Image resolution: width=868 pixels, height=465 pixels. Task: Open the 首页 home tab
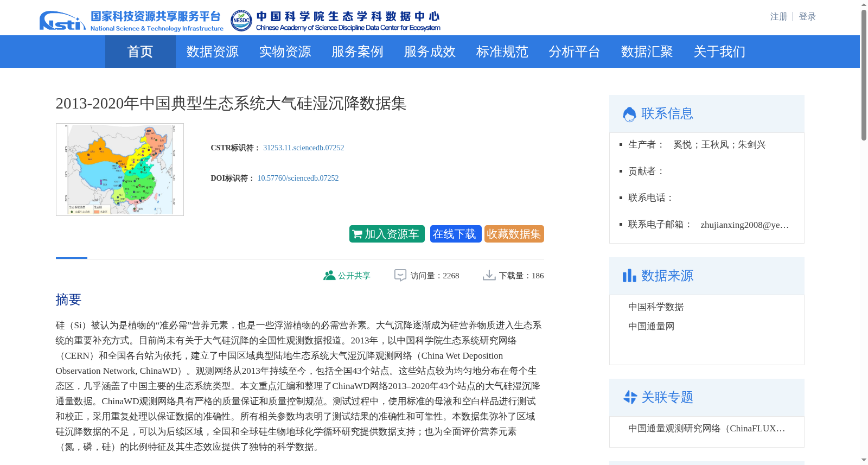pos(140,52)
